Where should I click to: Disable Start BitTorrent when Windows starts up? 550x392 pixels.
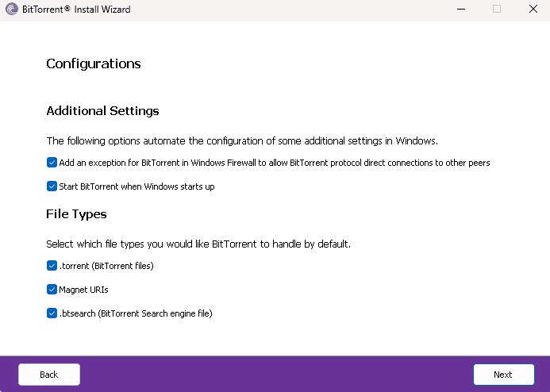[x=52, y=186]
